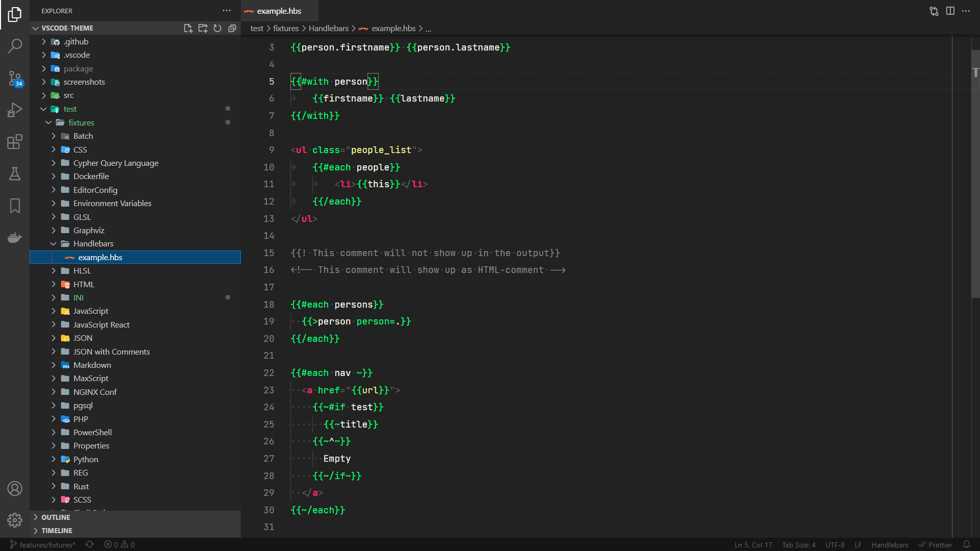Open the Bookmarks view

tap(15, 206)
